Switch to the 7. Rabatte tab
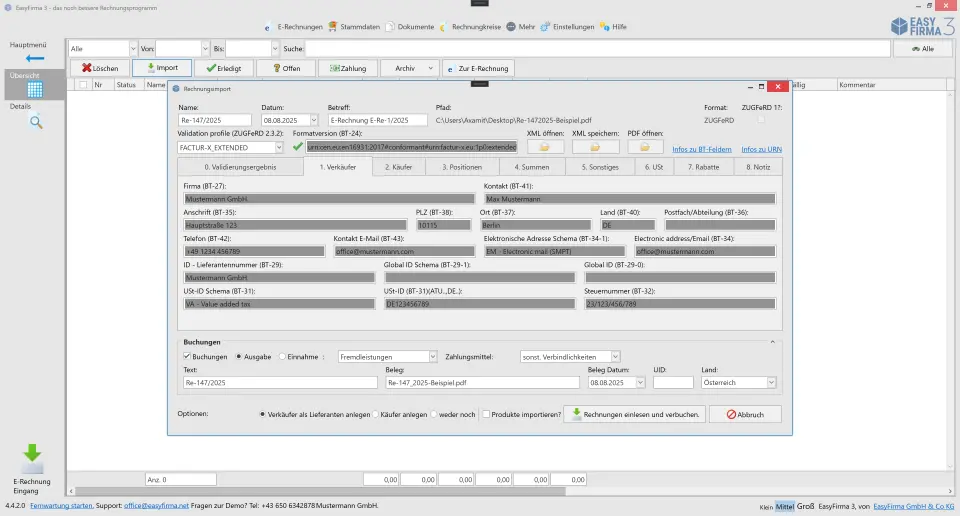The height and width of the screenshot is (516, 960). (x=703, y=166)
